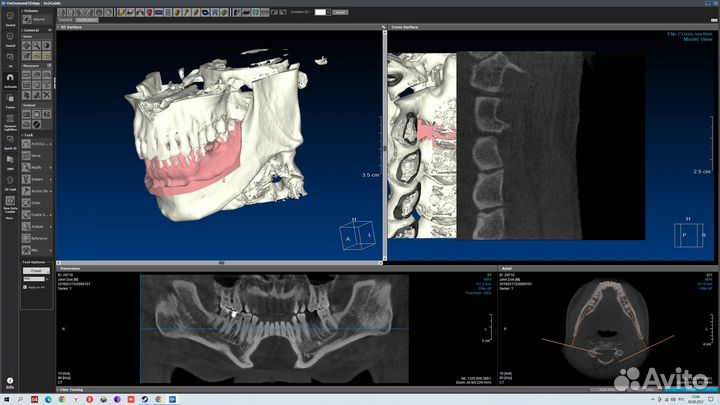Expand the Analyze task submenu

51,226
